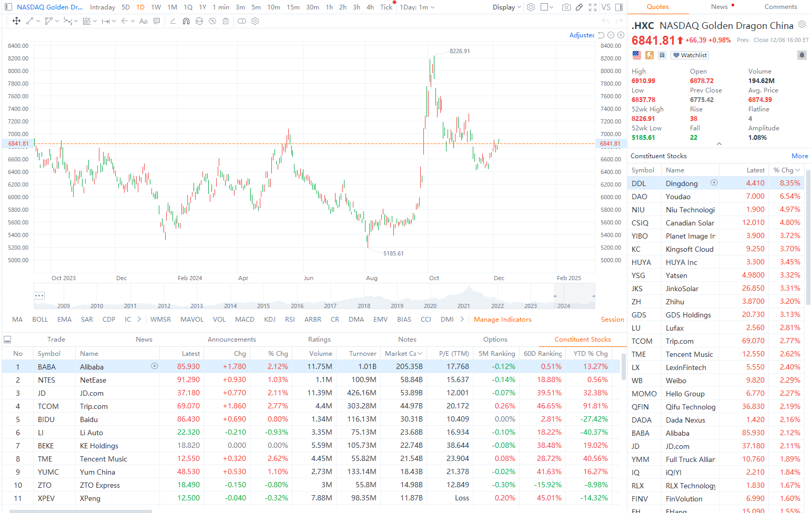Select Baidu row in constituent table

point(311,419)
